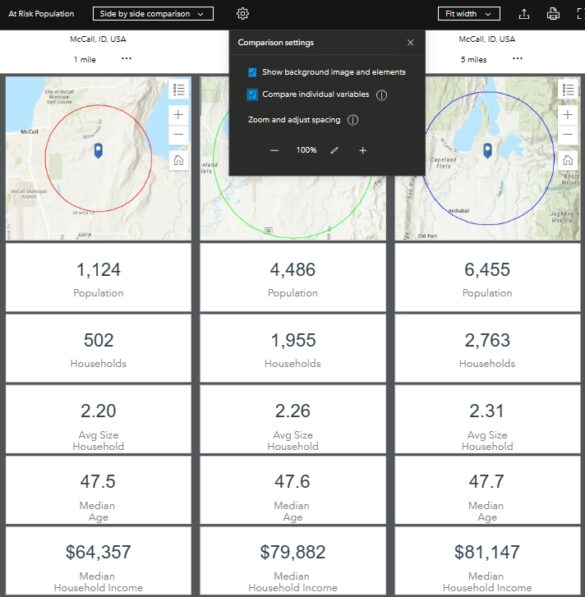Select the 2.31 Avg Size Household card

point(488,419)
